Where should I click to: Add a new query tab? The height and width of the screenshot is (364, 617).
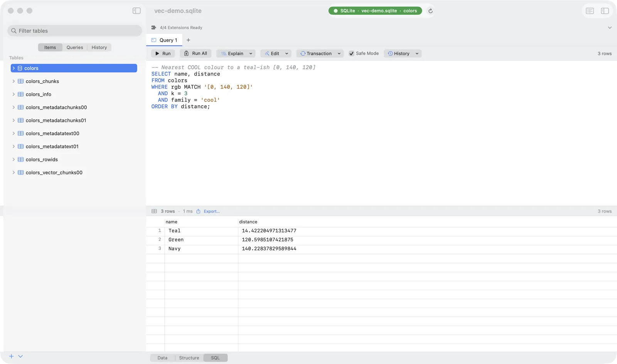(x=188, y=40)
